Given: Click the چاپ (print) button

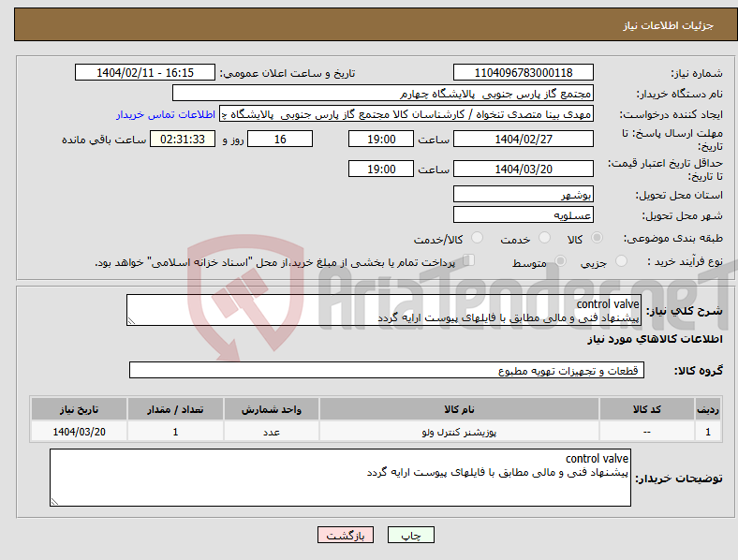Looking at the screenshot, I should click(x=410, y=535).
